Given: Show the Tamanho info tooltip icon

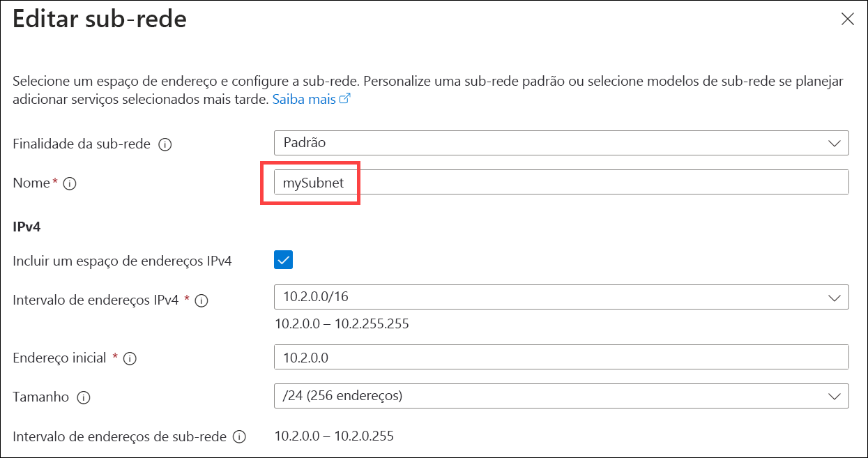Looking at the screenshot, I should coord(84,397).
